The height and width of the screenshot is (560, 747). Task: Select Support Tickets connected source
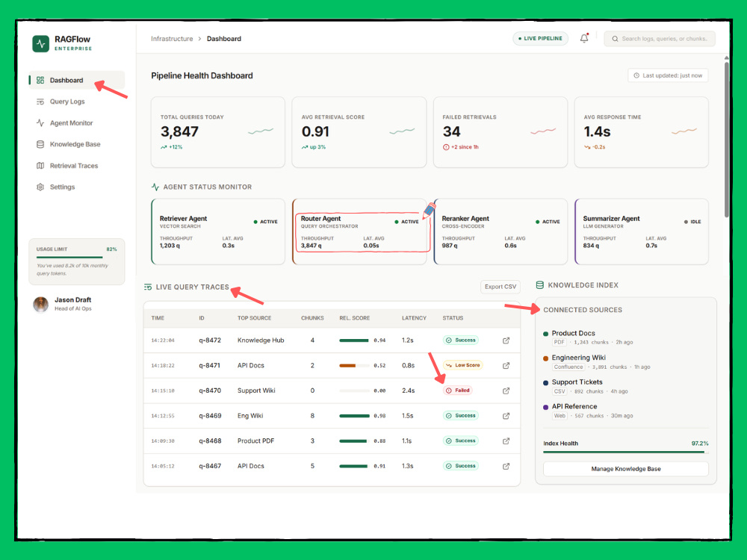click(625, 386)
